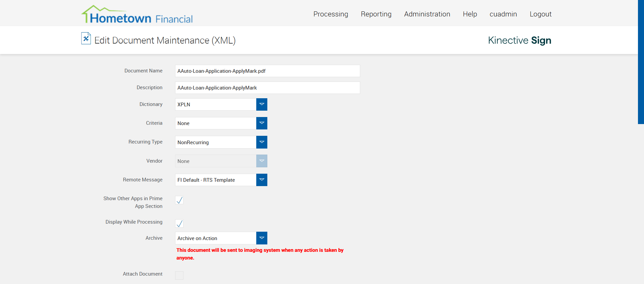Enable the Attach Document checkbox

(x=179, y=275)
